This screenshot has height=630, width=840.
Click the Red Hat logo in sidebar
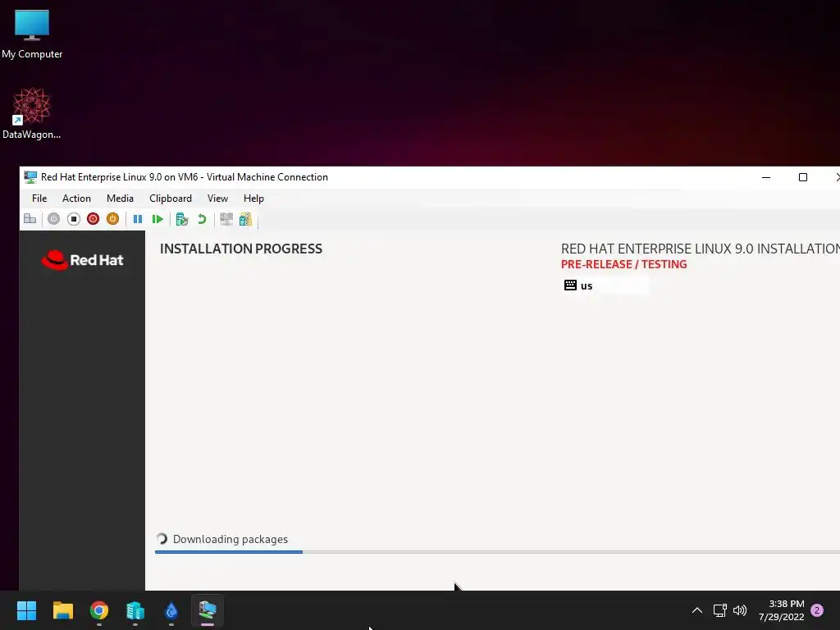point(83,260)
